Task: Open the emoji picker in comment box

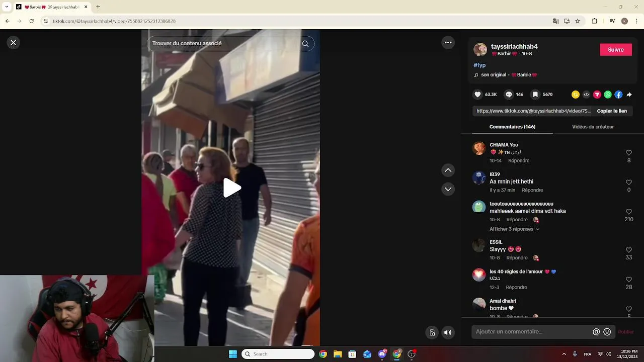Action: (607, 332)
